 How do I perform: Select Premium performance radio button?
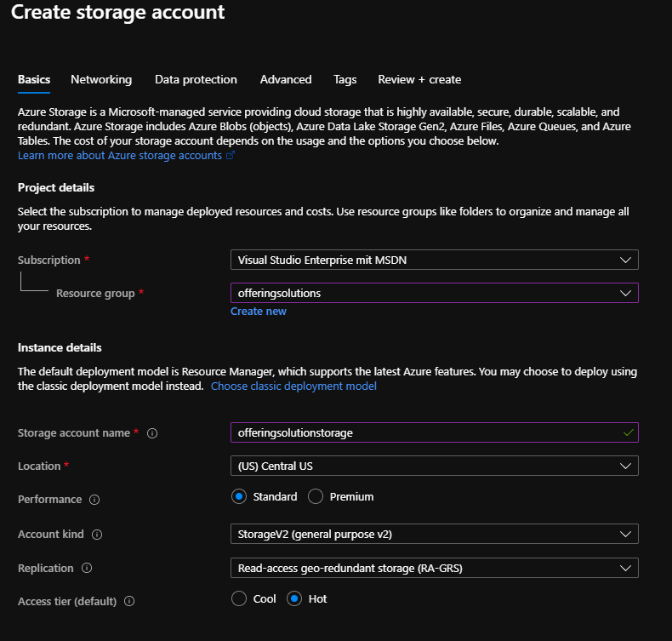[316, 496]
